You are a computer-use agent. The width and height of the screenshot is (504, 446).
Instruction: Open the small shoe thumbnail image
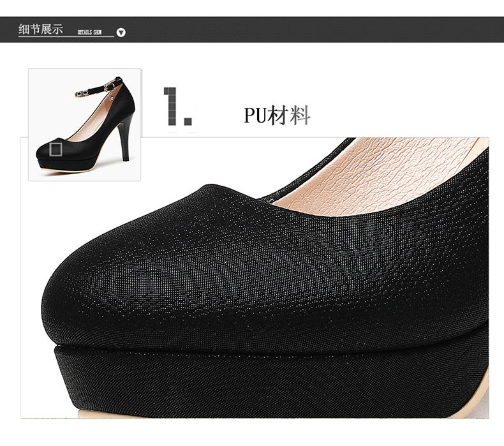(85, 124)
